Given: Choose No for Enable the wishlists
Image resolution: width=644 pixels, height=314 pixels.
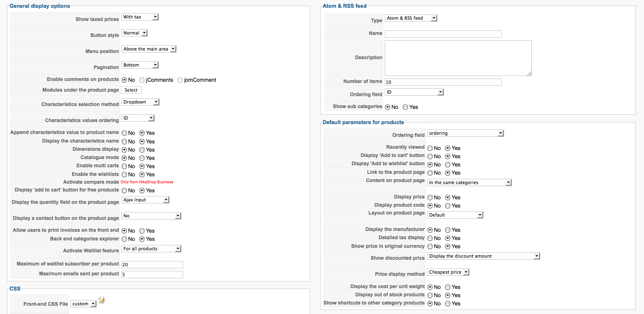Looking at the screenshot, I should click(x=124, y=174).
